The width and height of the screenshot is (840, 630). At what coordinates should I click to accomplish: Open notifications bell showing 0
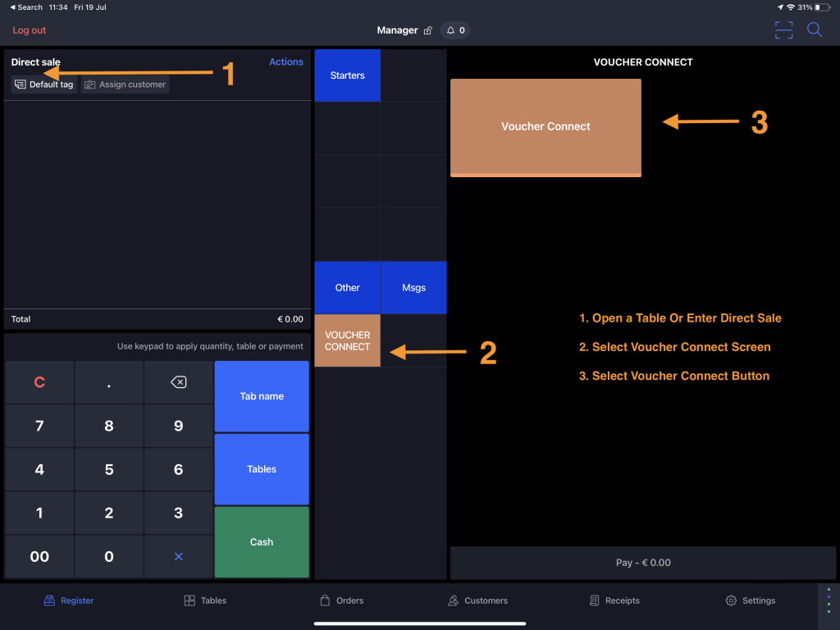point(455,30)
